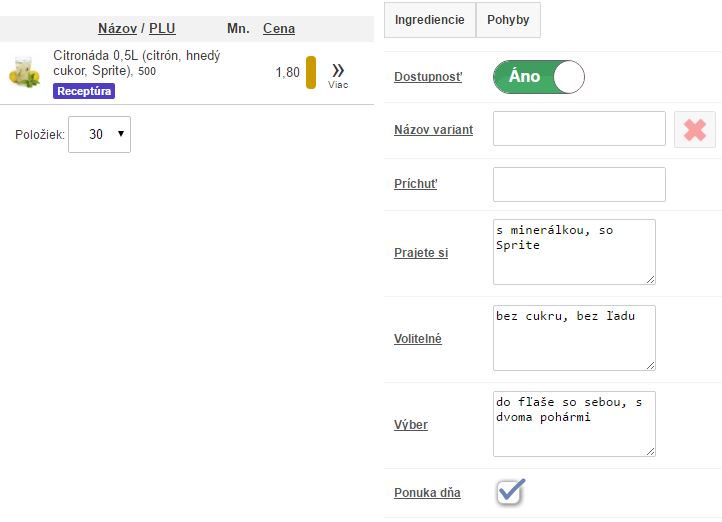Click the Výber text area
Image resolution: width=722 pixels, height=522 pixels.
tap(574, 424)
